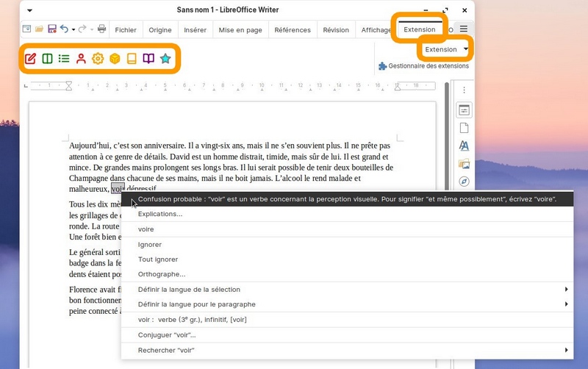Select "Tout ignorer" in context menu
The height and width of the screenshot is (369, 588).
click(x=158, y=259)
